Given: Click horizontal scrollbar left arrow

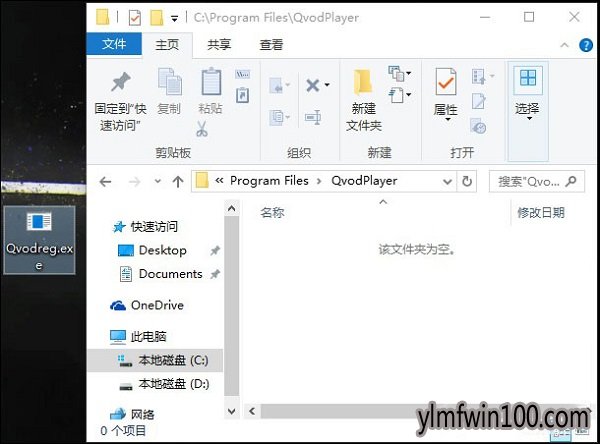Looking at the screenshot, I should coord(252,411).
